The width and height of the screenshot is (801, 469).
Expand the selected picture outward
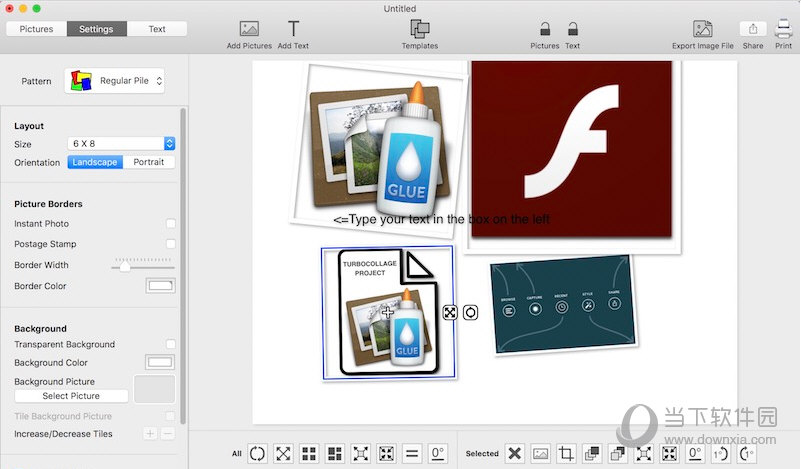pyautogui.click(x=644, y=453)
